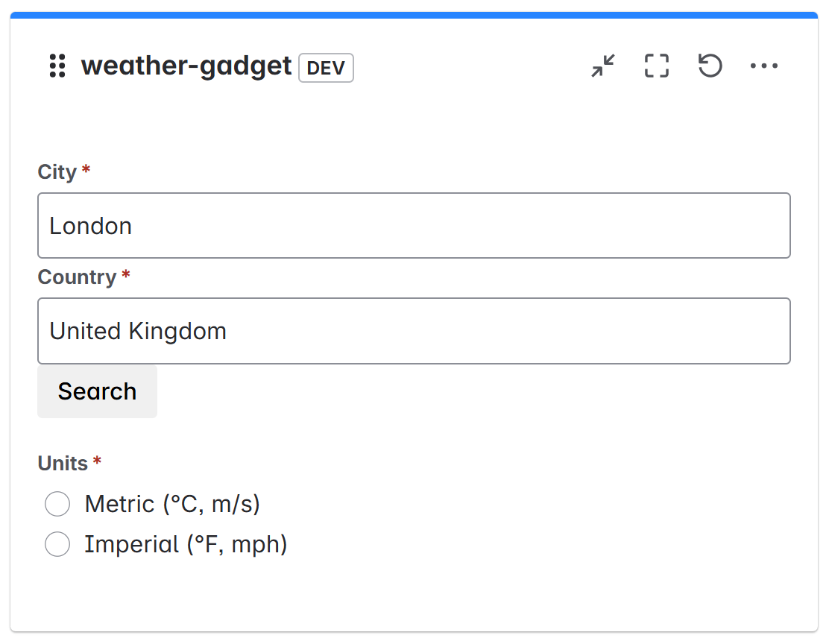Focus the Country input with United Kingdom
Screen dimensions: 829x644
(414, 331)
